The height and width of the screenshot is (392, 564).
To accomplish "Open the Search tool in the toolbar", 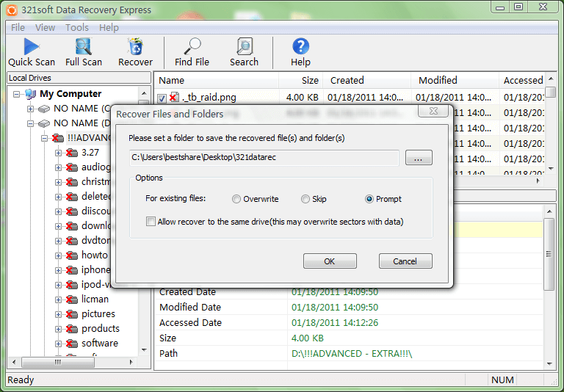I will point(245,53).
